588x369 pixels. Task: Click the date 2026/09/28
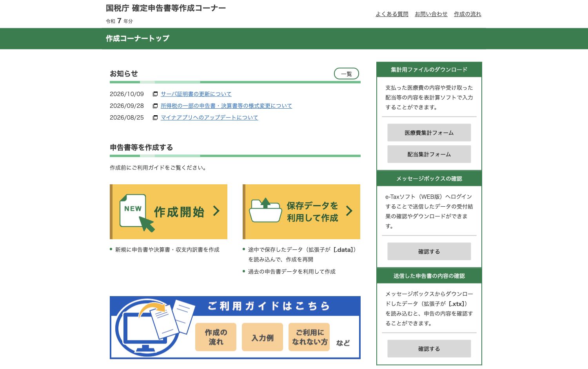click(x=127, y=106)
